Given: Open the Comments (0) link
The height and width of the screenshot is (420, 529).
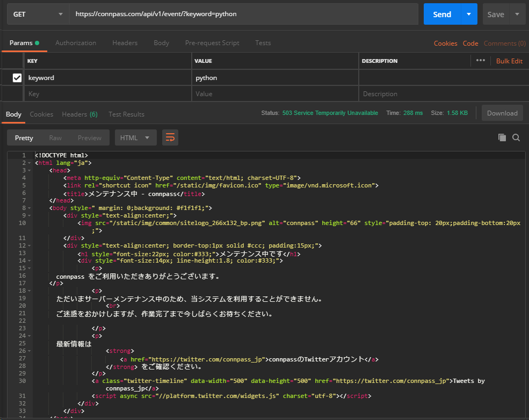Looking at the screenshot, I should click(504, 43).
